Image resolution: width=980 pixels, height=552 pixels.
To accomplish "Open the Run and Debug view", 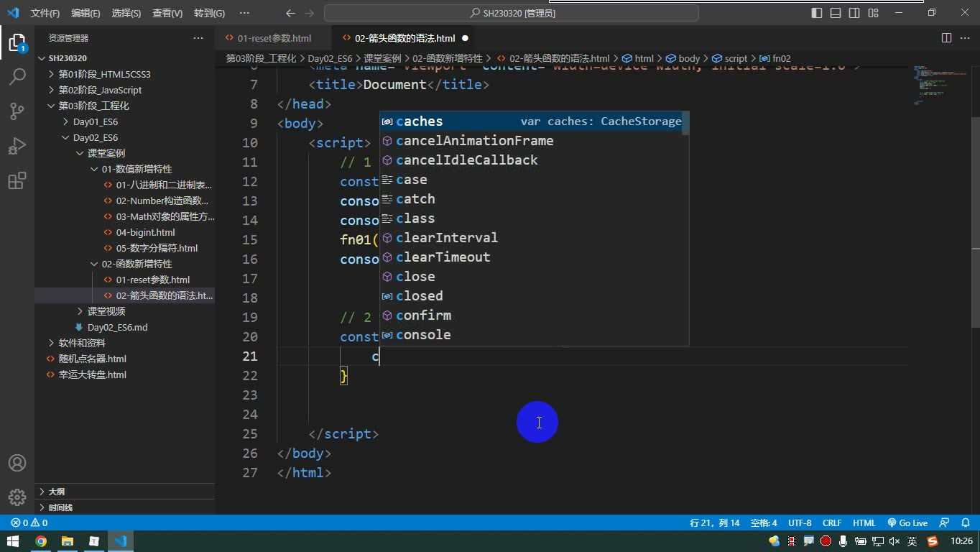I will click(17, 145).
